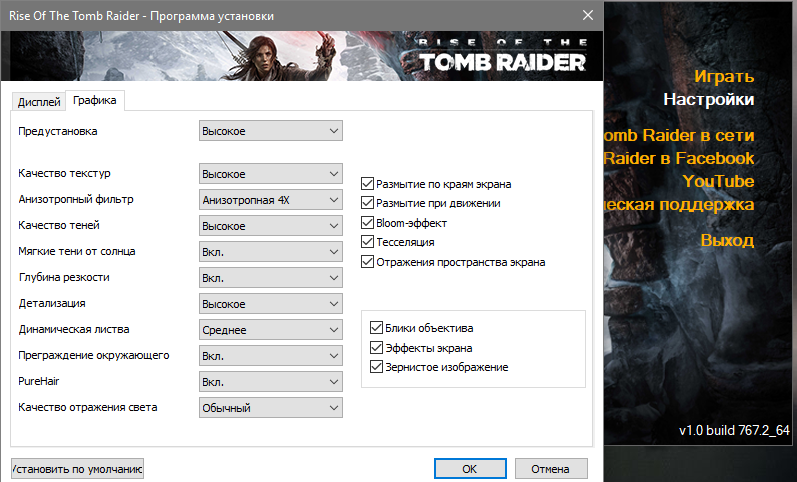Open the Качество текстур dropdown

pyautogui.click(x=270, y=174)
